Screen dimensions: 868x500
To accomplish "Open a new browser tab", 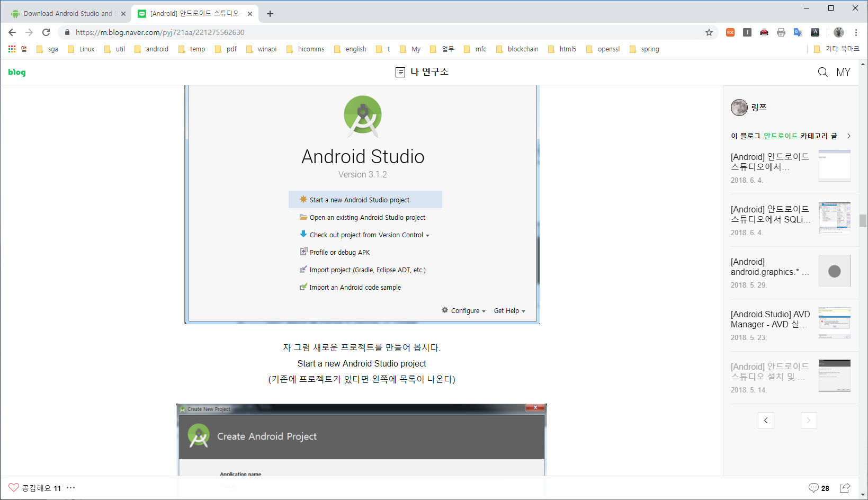I will tap(270, 14).
